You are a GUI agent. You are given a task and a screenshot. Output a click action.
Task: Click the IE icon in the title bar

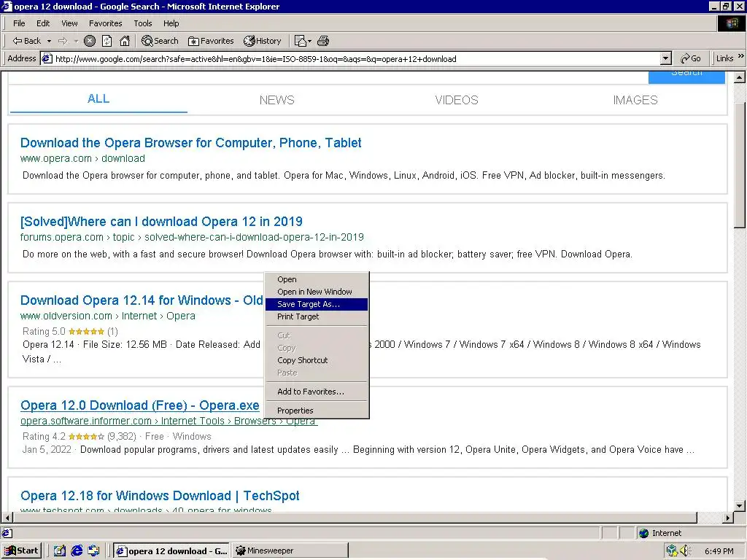[6, 6]
